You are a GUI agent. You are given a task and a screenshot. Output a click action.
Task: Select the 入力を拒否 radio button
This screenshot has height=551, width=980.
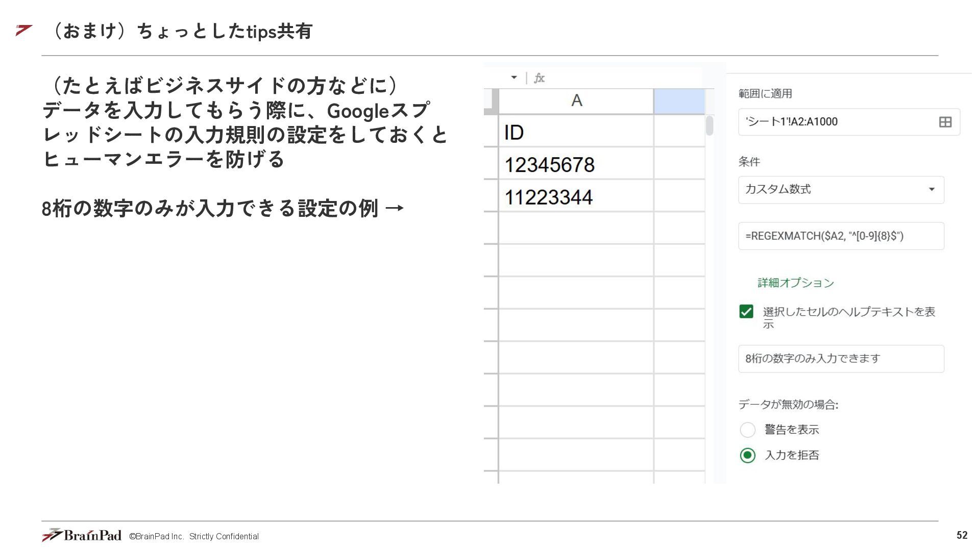point(748,455)
